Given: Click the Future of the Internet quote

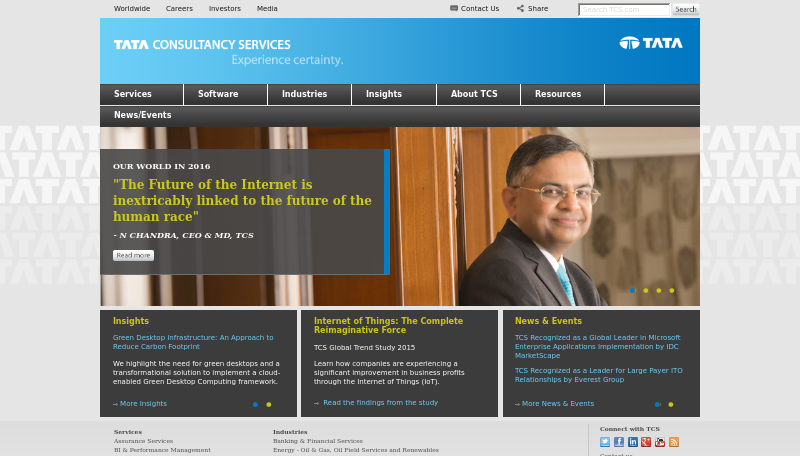Looking at the screenshot, I should [242, 200].
